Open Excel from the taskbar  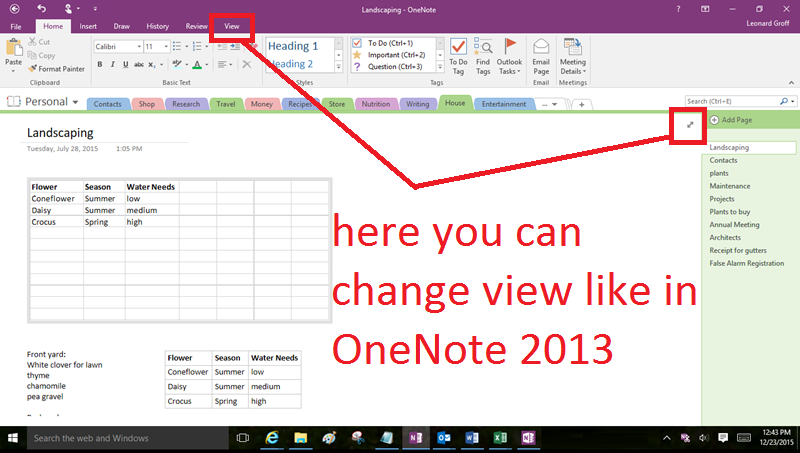[500, 438]
